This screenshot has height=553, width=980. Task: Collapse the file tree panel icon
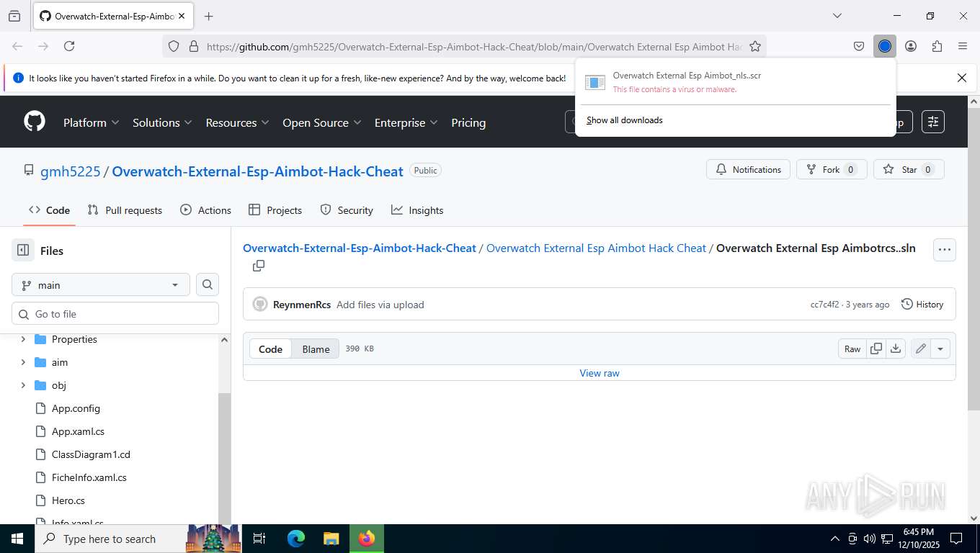(x=23, y=251)
